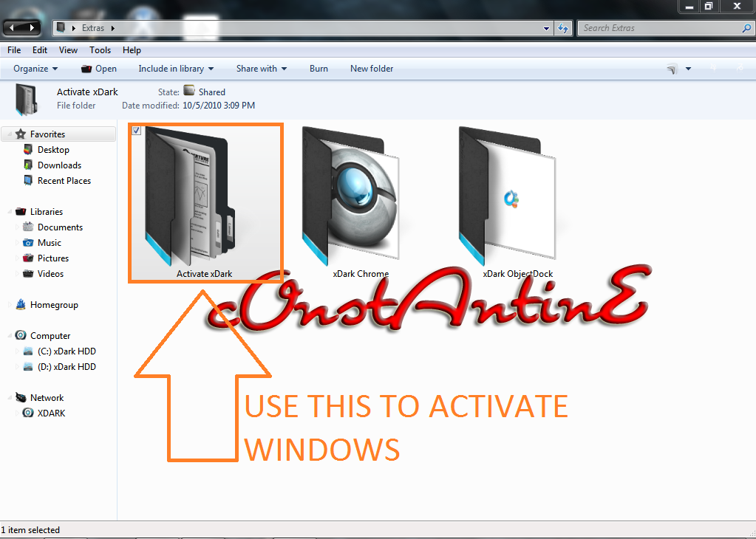Click the Extras breadcrumb in address bar
The height and width of the screenshot is (539, 756).
tap(92, 28)
